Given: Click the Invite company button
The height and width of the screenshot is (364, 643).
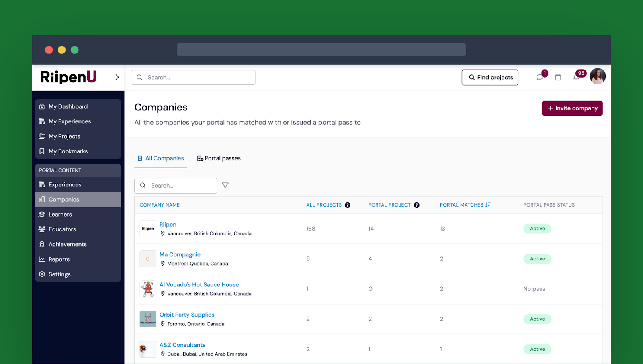Looking at the screenshot, I should (572, 108).
